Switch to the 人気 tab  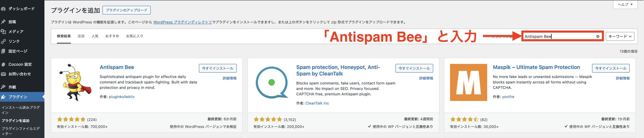[x=95, y=36]
